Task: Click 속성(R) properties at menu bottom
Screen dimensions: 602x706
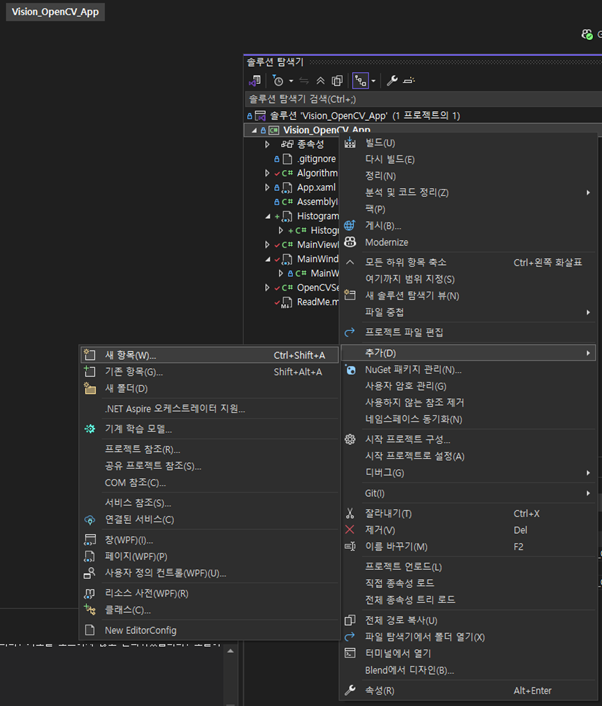Action: [x=379, y=690]
